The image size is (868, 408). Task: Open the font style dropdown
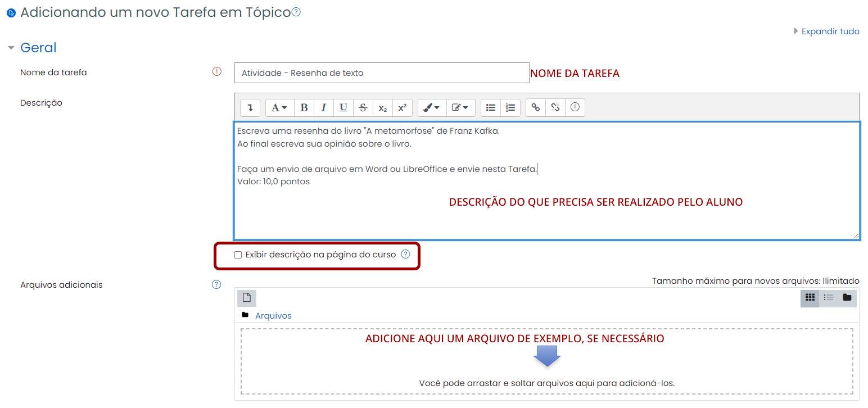pyautogui.click(x=279, y=107)
